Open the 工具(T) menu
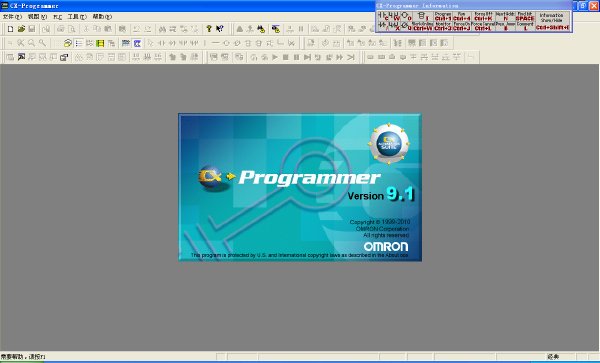 click(77, 17)
